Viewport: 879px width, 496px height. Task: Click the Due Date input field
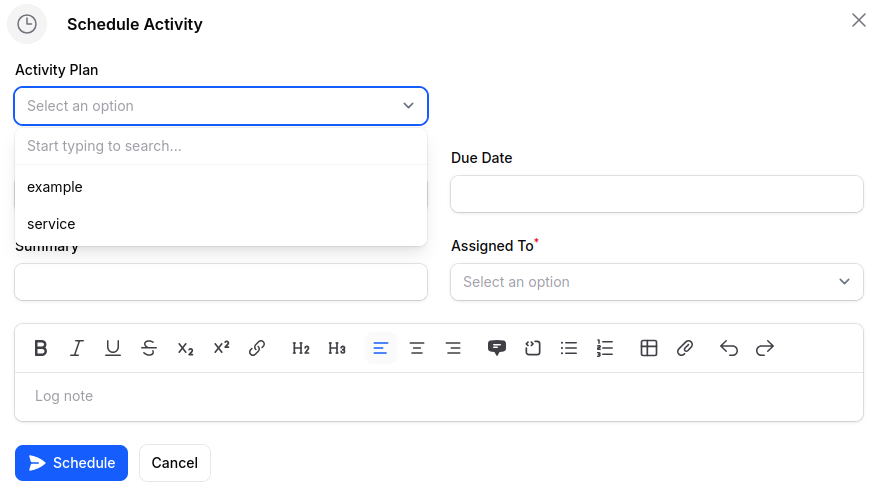click(656, 194)
